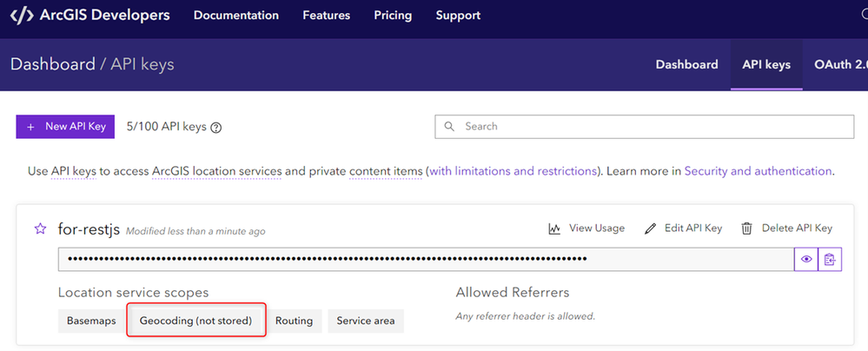Click the Delete API Key trash icon
Image resolution: width=868 pixels, height=351 pixels.
[746, 228]
